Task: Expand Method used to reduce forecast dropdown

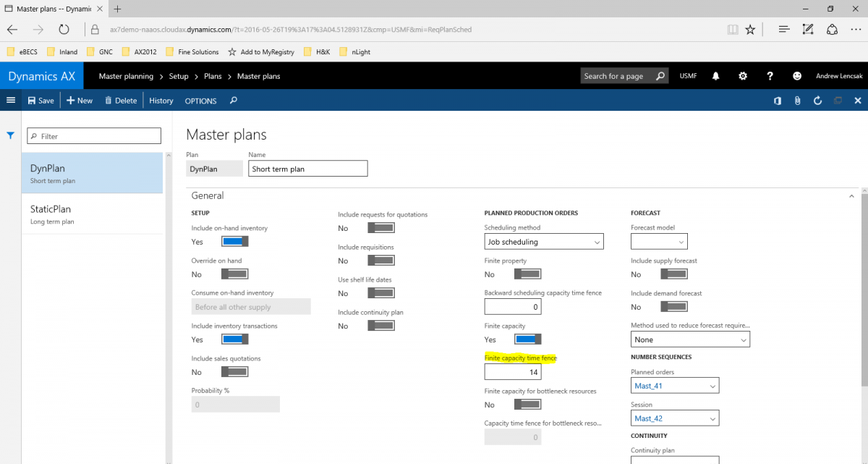Action: pyautogui.click(x=690, y=339)
